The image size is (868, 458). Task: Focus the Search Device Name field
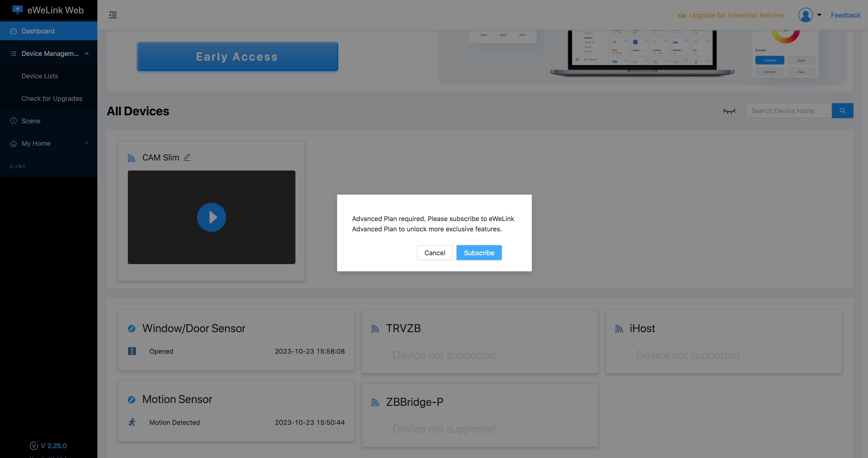pyautogui.click(x=788, y=111)
